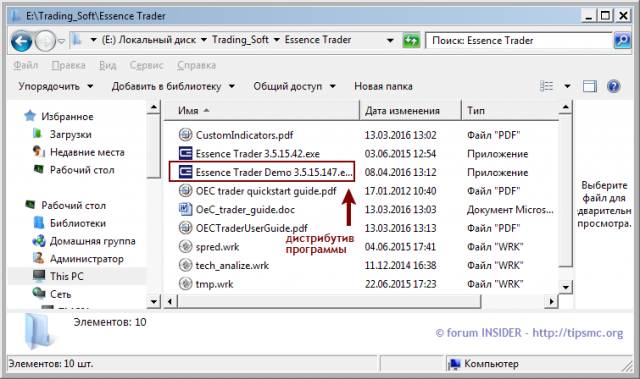Click the blue Help question mark icon

[613, 86]
